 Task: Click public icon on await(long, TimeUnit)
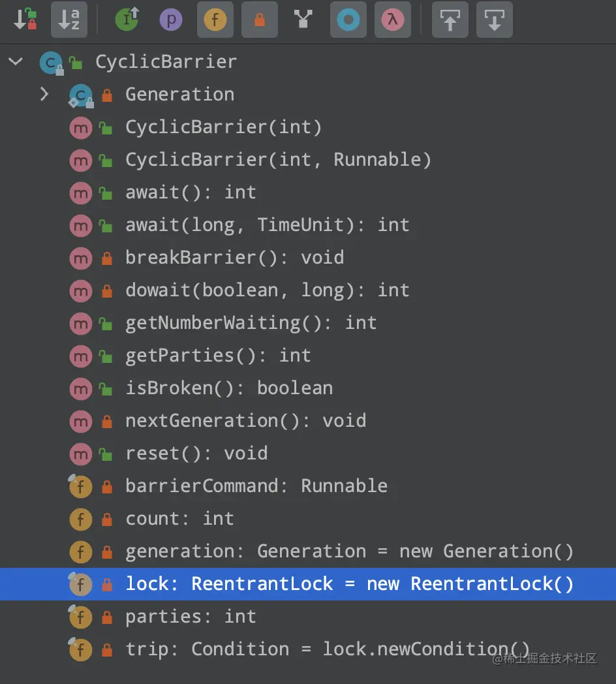coord(106,226)
